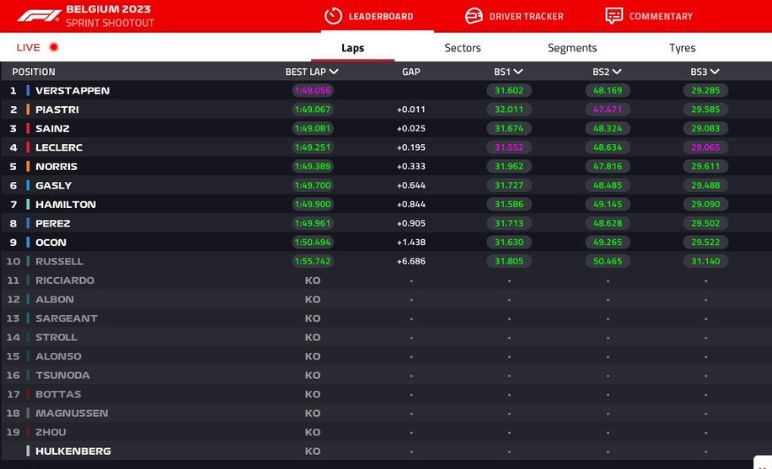Select driver ALONSO in the list
The width and height of the screenshot is (772, 469).
coord(59,356)
